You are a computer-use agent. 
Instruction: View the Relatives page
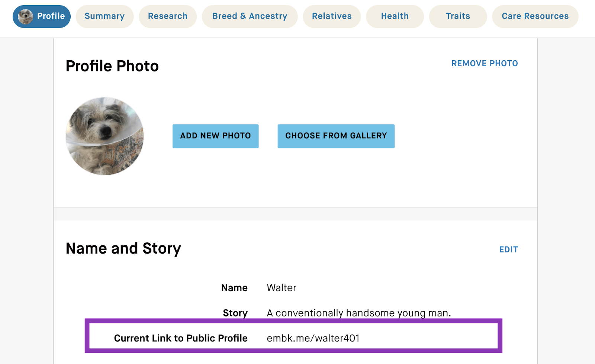(331, 16)
